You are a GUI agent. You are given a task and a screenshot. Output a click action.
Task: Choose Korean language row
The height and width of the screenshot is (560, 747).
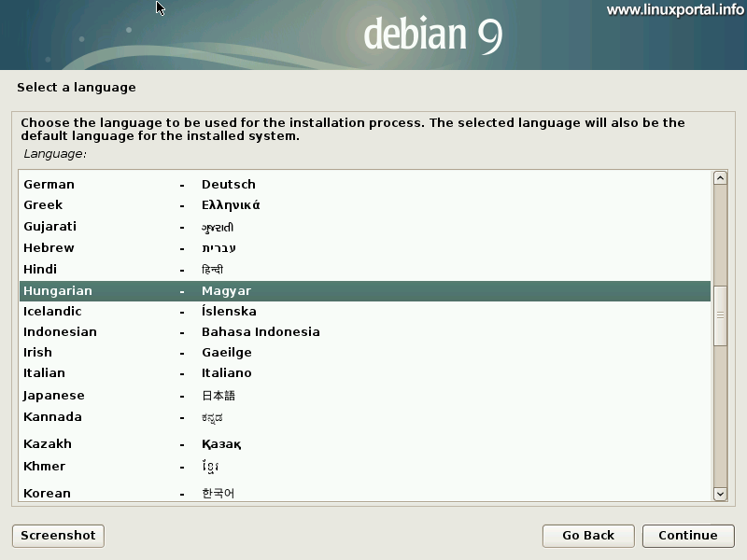[365, 493]
